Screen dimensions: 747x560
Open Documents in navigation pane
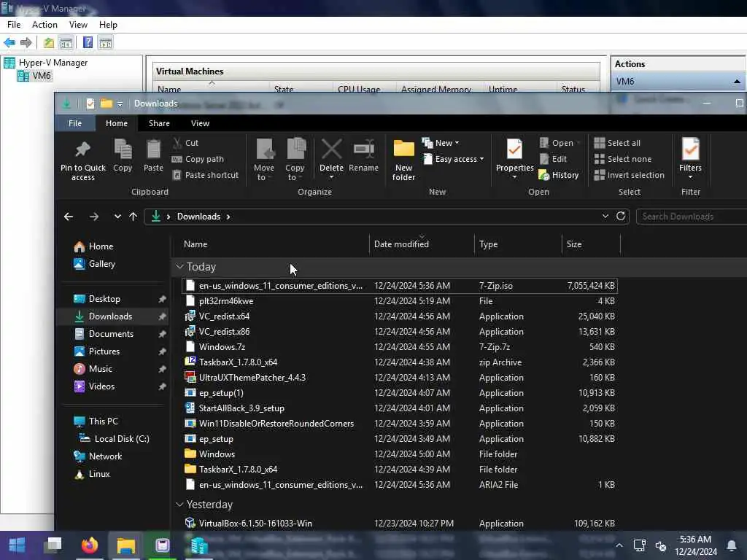pos(111,334)
